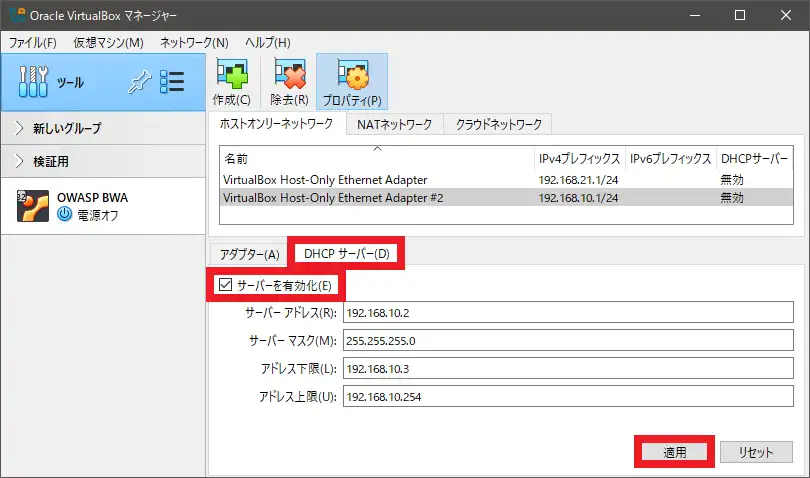This screenshot has height=478, width=810.
Task: Click the Remove (除去) network toolbar icon
Action: coord(290,75)
